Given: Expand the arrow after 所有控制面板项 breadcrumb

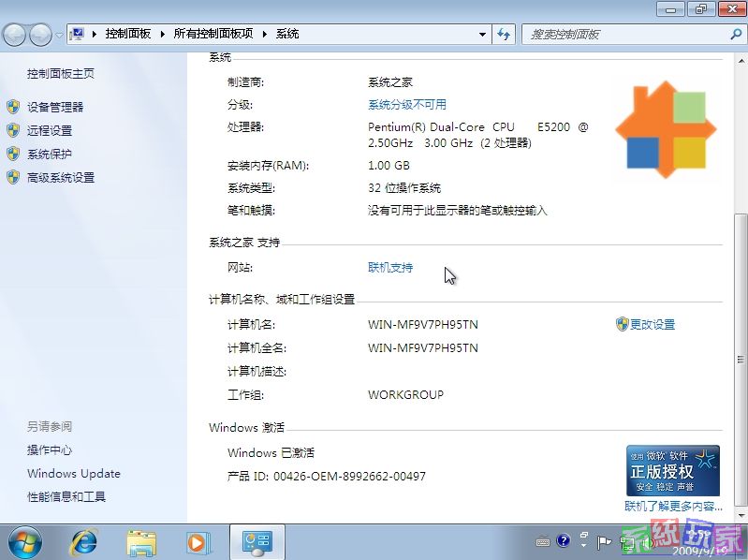Looking at the screenshot, I should pos(265,34).
